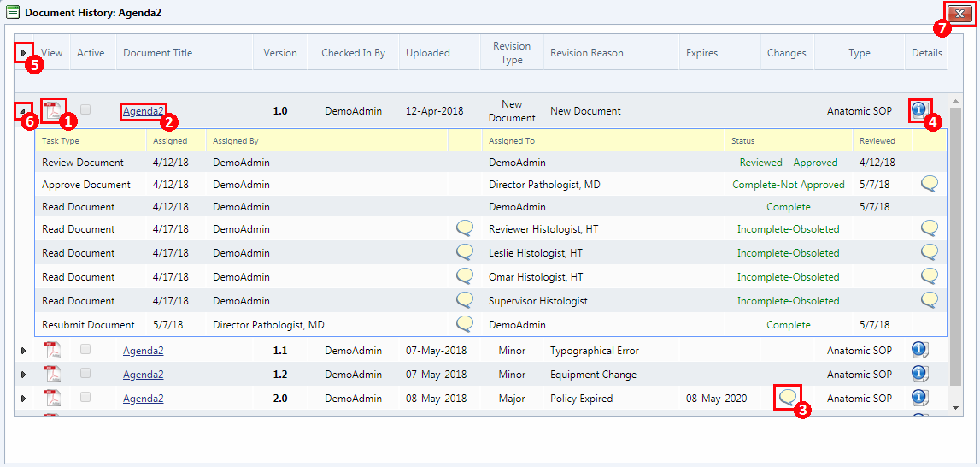980x467 pixels.
Task: Select the Resubmit Document task type
Action: click(88, 325)
